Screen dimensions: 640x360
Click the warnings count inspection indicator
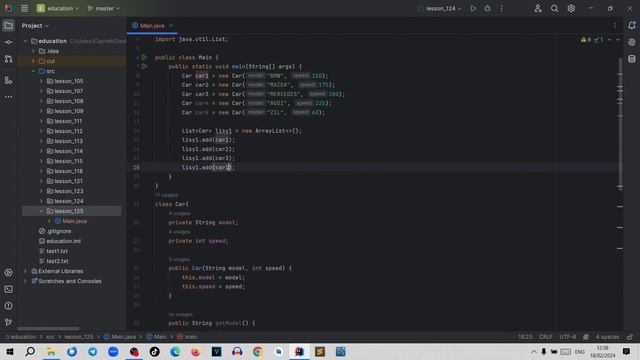click(586, 40)
